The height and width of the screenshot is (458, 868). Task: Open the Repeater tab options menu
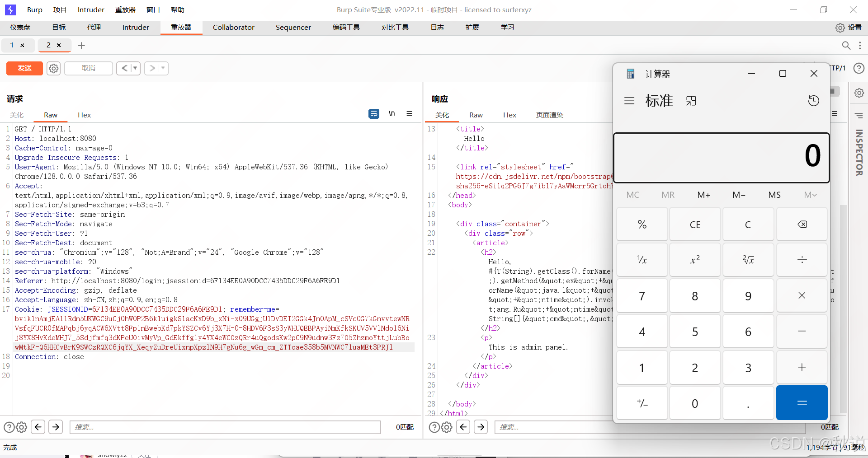860,45
